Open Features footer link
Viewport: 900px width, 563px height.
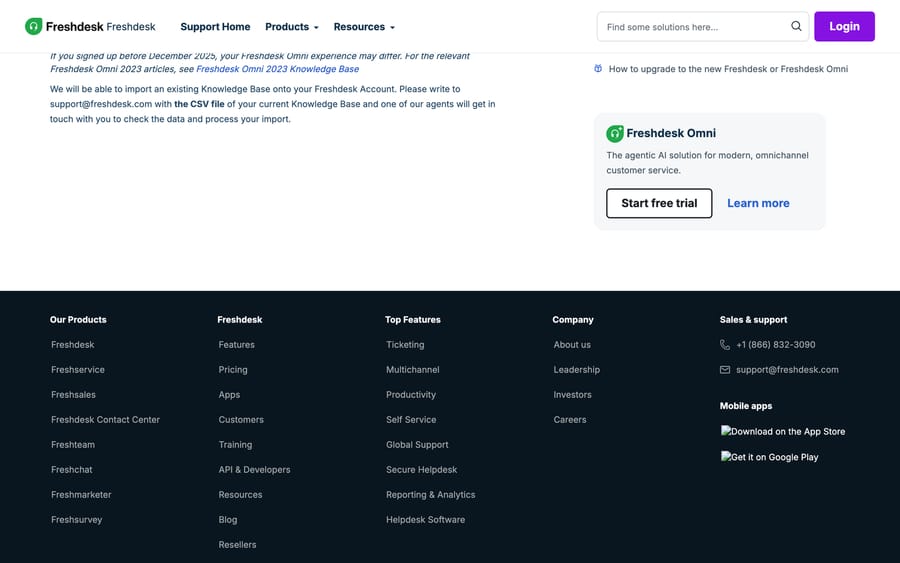pyautogui.click(x=236, y=344)
